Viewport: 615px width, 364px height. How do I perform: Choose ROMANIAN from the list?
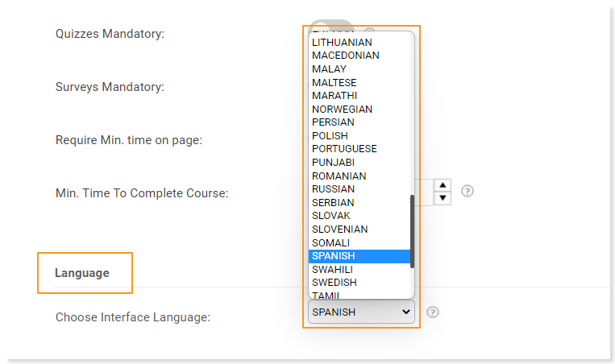[x=359, y=176]
